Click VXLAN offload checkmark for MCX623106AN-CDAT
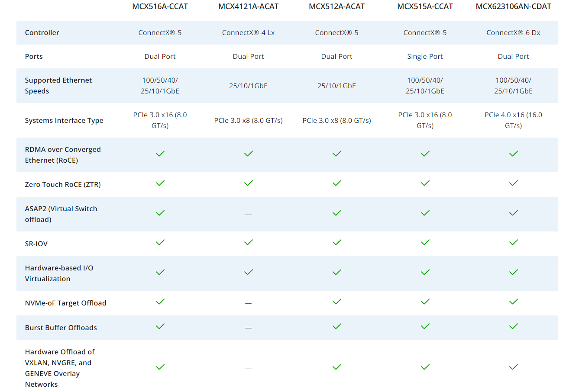Screen dimensions: 579x392 (x=514, y=367)
